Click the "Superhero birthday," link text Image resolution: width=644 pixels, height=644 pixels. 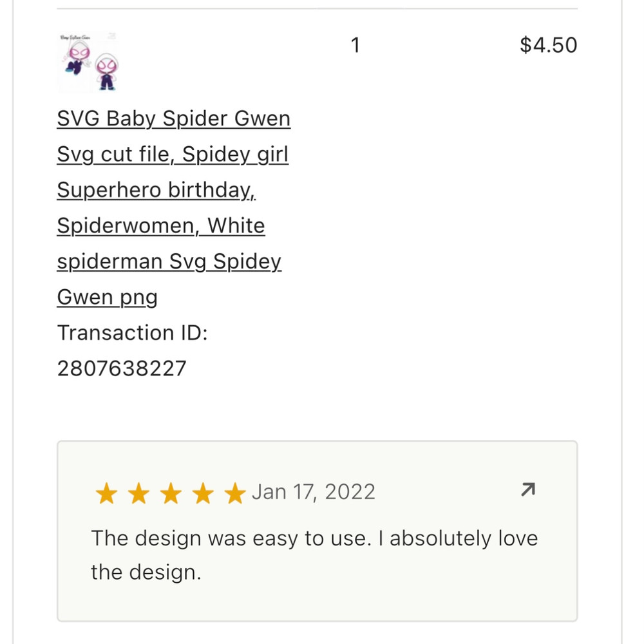156,191
